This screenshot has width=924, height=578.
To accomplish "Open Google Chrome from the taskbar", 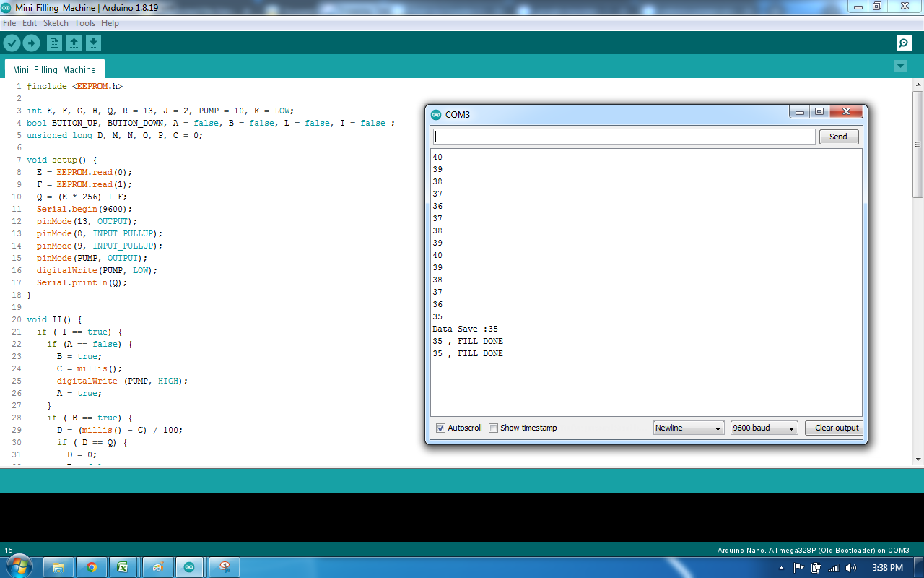I will pyautogui.click(x=92, y=567).
